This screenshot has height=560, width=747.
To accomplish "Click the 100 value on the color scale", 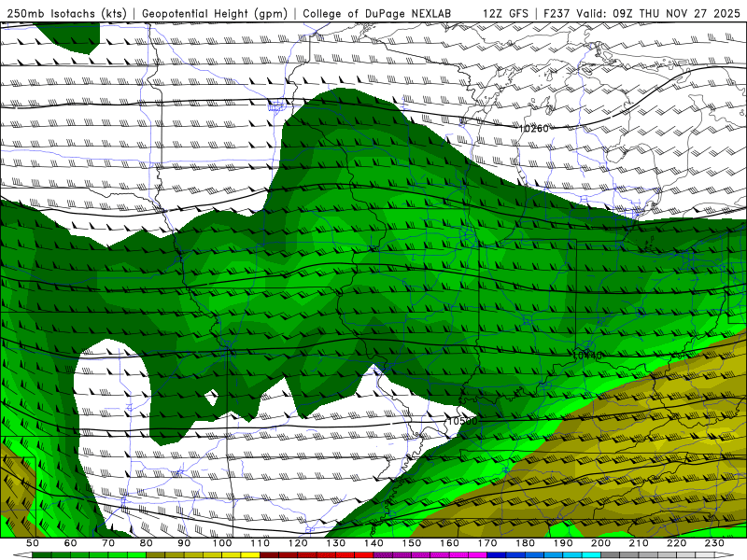I will [222, 543].
